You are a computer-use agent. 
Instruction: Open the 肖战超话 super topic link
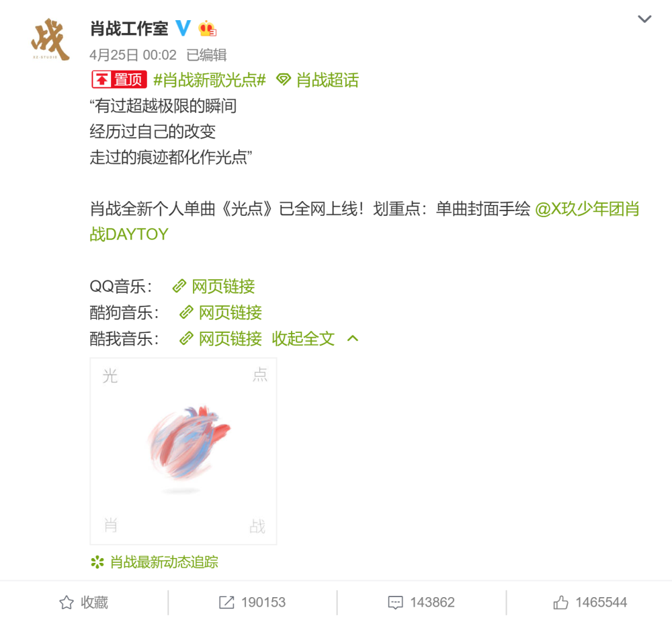(x=318, y=80)
